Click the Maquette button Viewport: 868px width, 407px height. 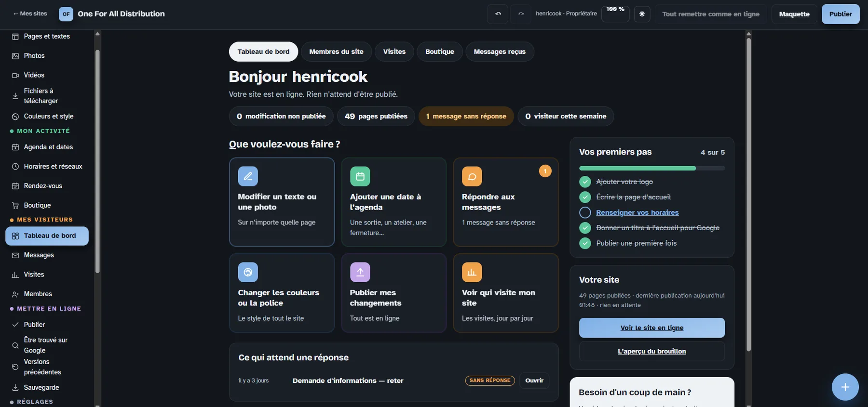pos(794,14)
